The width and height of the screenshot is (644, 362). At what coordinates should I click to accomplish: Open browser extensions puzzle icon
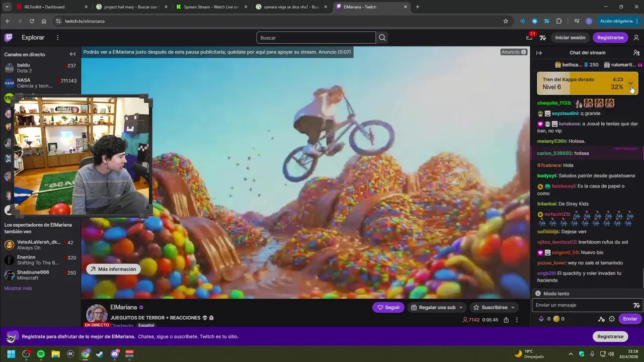click(559, 21)
